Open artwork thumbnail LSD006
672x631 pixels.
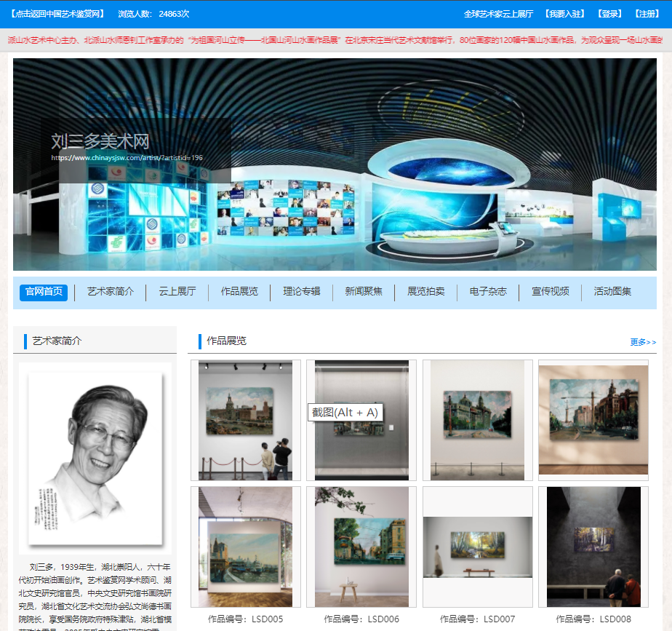[361, 547]
